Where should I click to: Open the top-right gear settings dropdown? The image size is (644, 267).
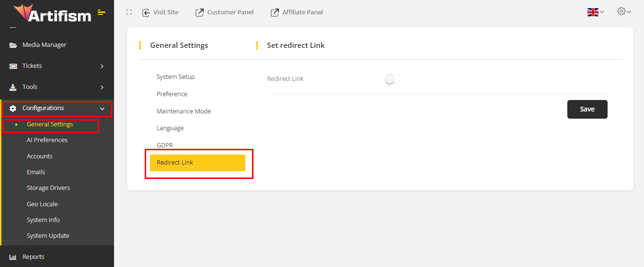624,11
